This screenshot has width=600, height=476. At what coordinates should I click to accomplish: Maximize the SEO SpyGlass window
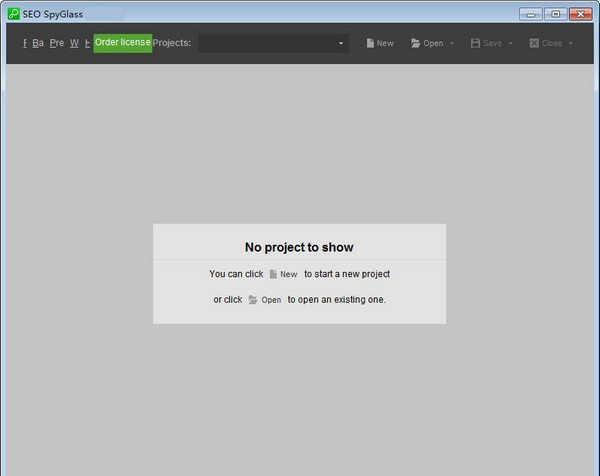556,15
